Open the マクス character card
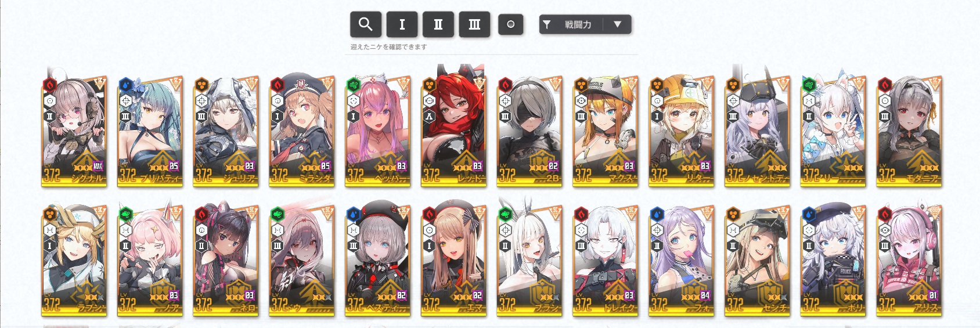 606,131
